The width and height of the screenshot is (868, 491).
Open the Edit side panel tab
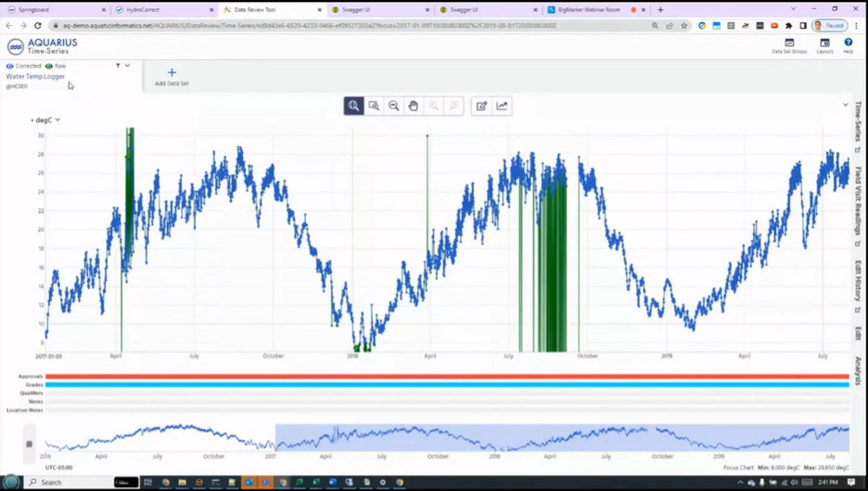point(858,334)
